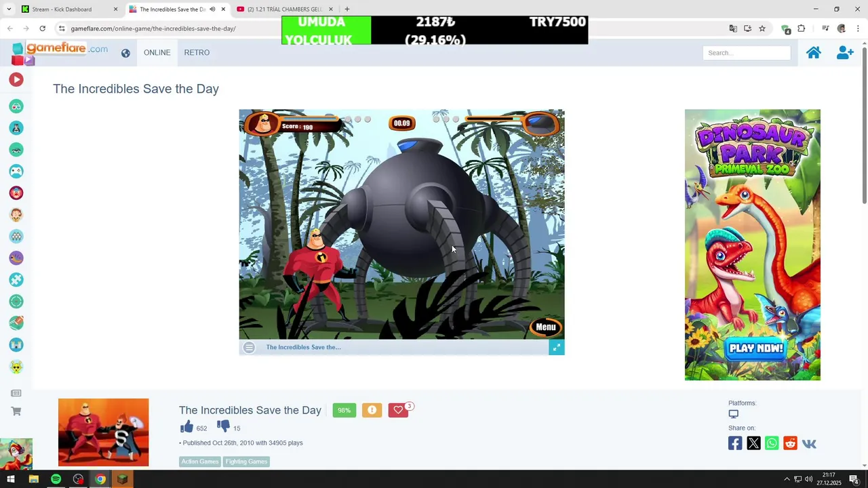Click the add user sign-up icon
868x488 pixels.
[x=845, y=53]
